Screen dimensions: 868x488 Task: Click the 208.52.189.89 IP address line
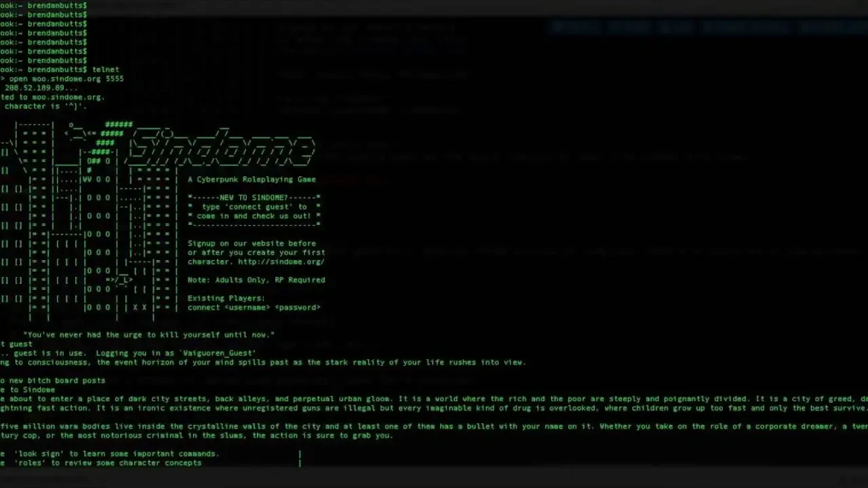(39, 88)
